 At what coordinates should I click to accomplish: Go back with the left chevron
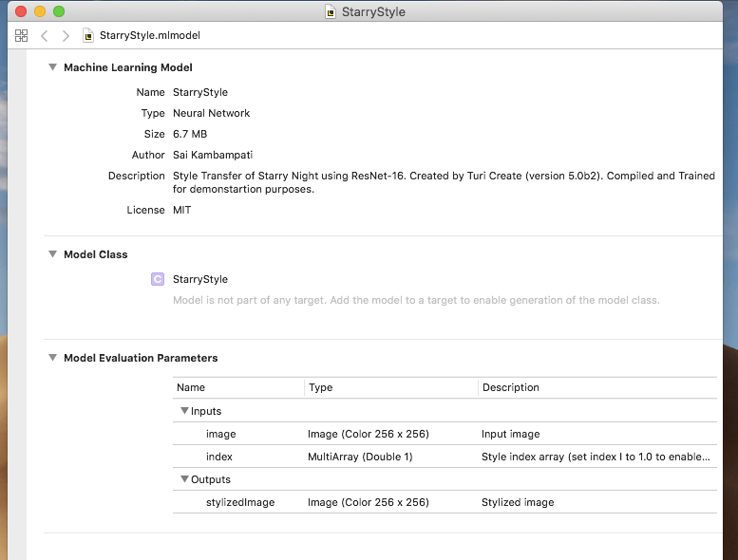pos(44,35)
